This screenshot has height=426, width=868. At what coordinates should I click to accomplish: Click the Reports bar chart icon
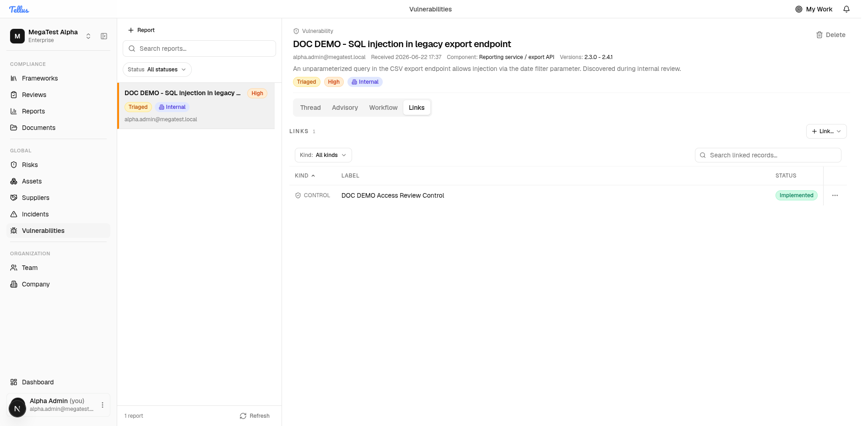(x=14, y=111)
